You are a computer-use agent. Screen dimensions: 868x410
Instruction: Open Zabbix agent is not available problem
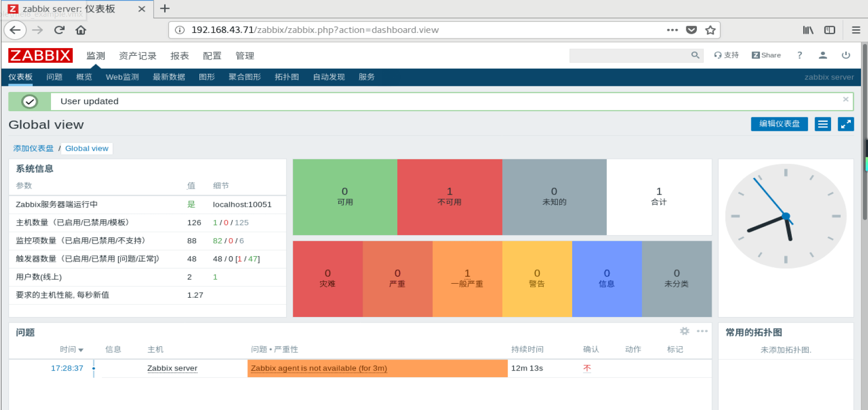(x=319, y=368)
